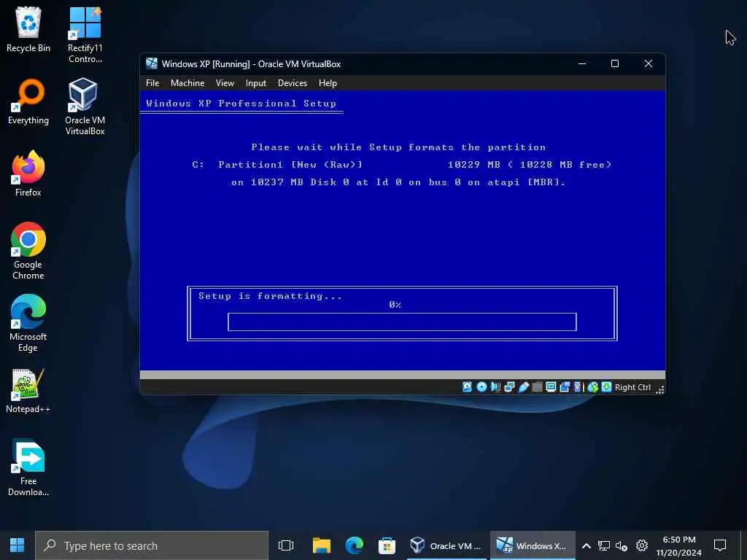Click the window resize grip in status bar
747x560 pixels.
point(659,389)
